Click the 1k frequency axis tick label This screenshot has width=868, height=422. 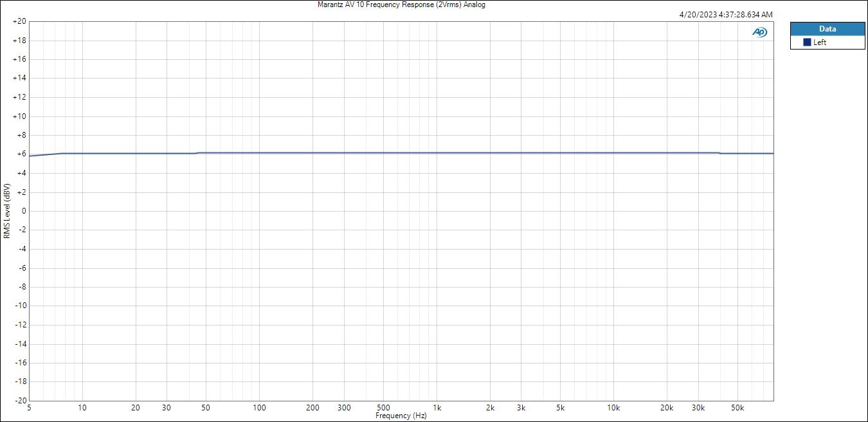tap(437, 408)
